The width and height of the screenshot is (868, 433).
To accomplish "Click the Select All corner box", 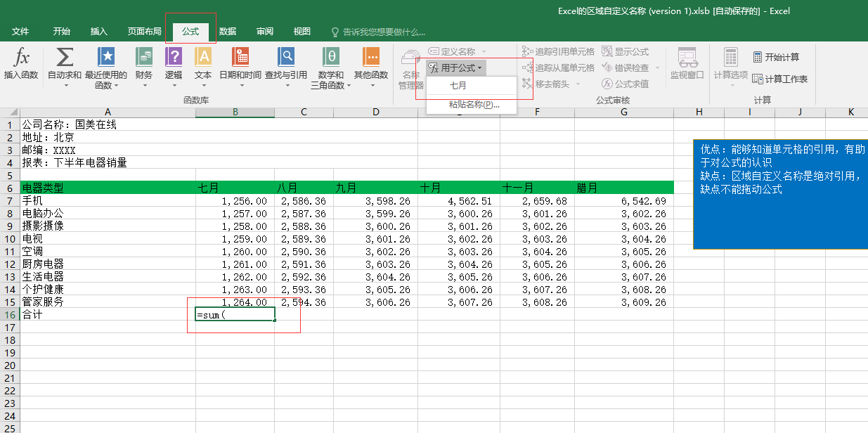I will coord(10,112).
